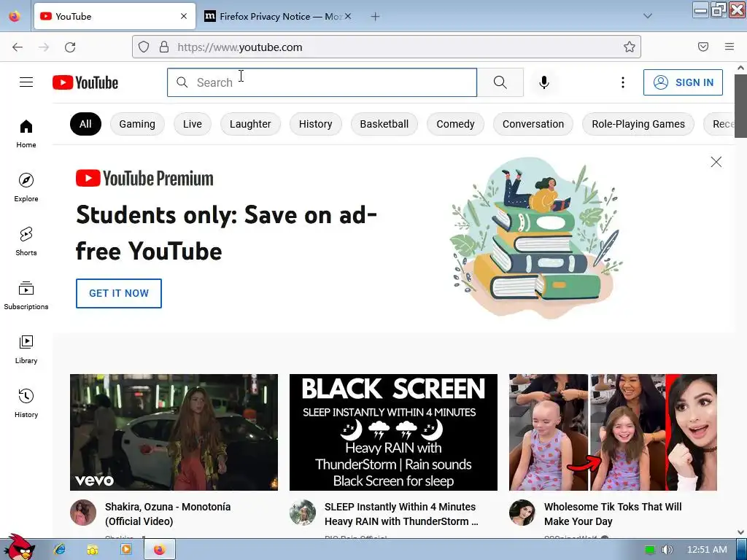Open Subscriptions in the sidebar

(26, 295)
